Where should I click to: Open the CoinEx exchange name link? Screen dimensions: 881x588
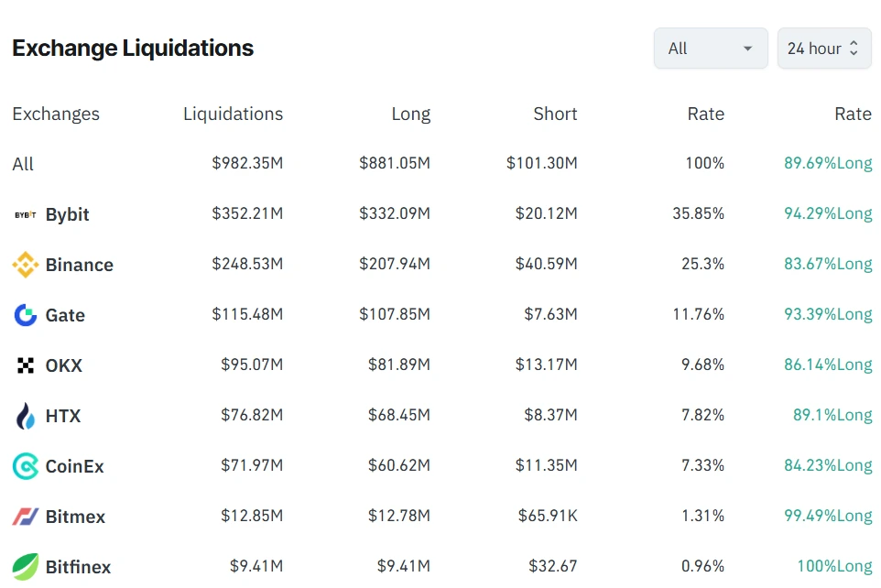coord(75,466)
